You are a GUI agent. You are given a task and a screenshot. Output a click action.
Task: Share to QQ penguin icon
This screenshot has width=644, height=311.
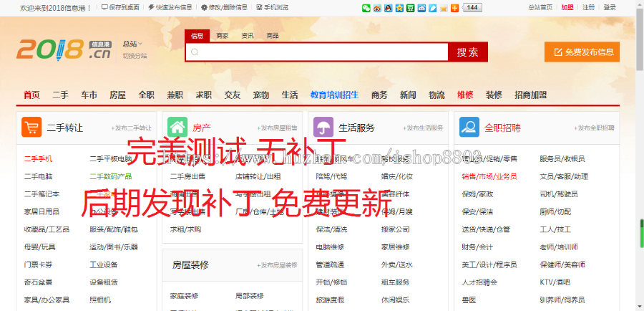pyautogui.click(x=389, y=8)
